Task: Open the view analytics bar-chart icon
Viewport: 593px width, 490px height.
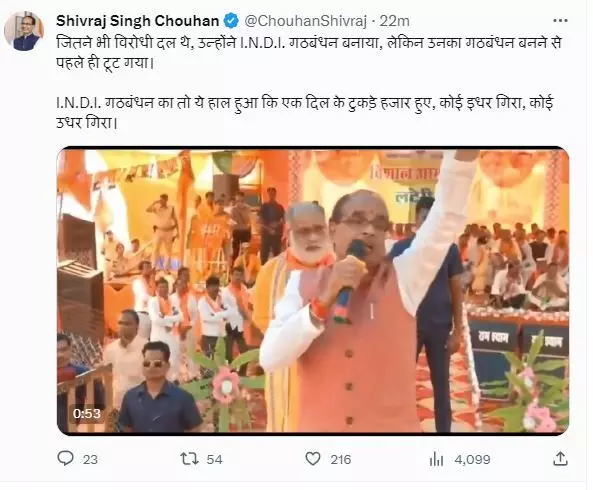Action: 436,459
